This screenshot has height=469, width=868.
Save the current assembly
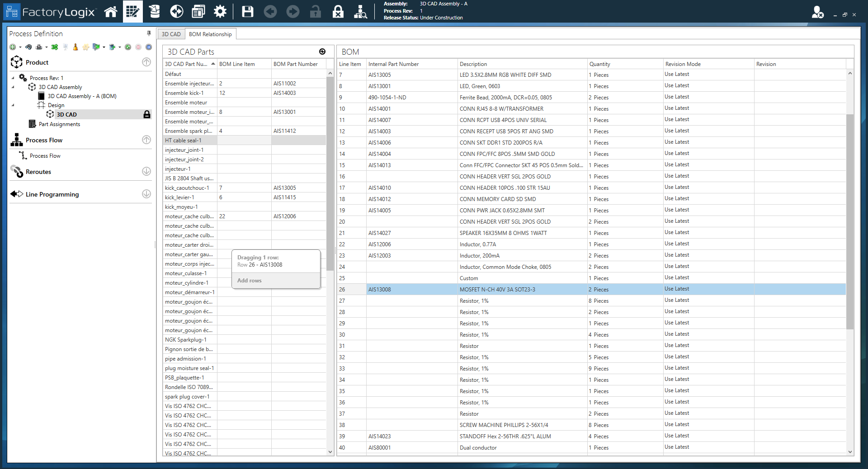(x=247, y=11)
